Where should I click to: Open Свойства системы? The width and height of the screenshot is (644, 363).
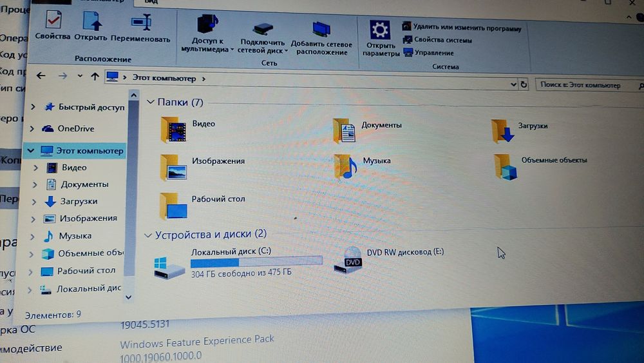point(438,40)
